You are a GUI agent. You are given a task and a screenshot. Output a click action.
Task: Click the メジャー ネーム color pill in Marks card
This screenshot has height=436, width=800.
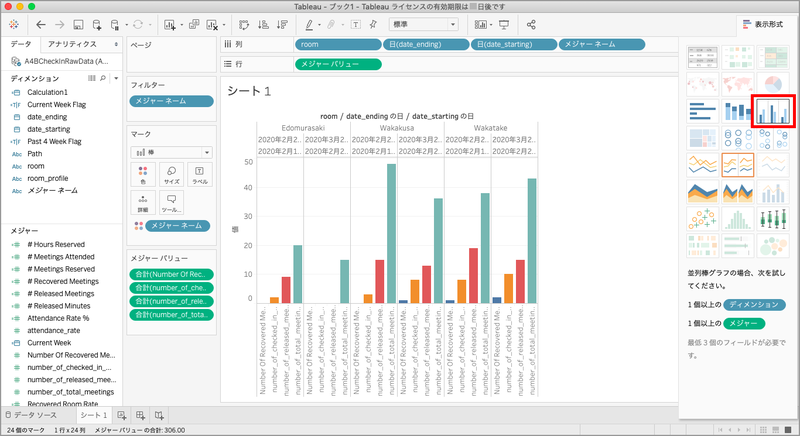pyautogui.click(x=177, y=225)
